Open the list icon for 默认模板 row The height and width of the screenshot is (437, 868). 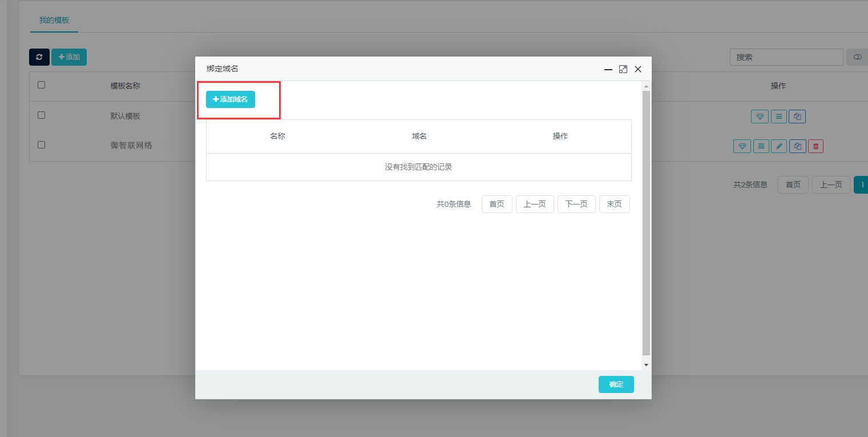(778, 117)
